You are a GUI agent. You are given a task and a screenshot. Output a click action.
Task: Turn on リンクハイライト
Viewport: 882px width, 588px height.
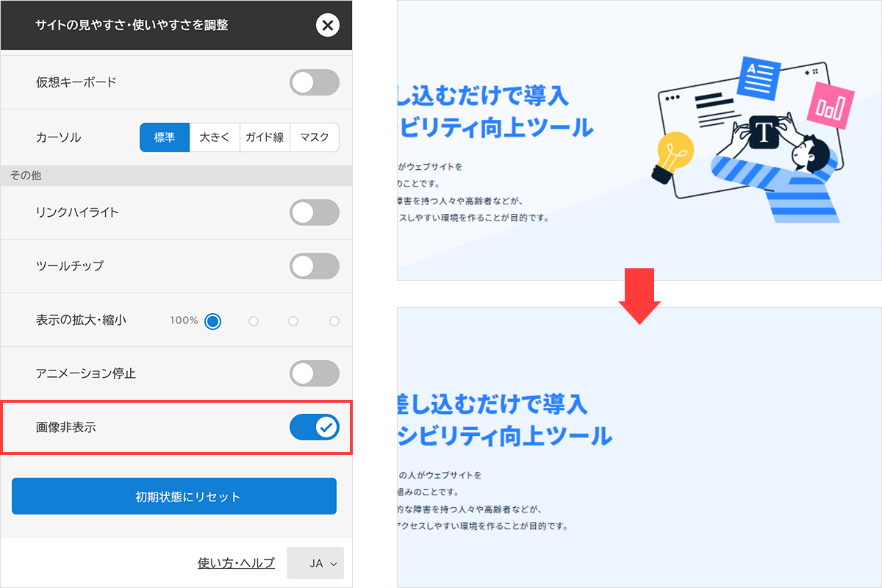(314, 212)
